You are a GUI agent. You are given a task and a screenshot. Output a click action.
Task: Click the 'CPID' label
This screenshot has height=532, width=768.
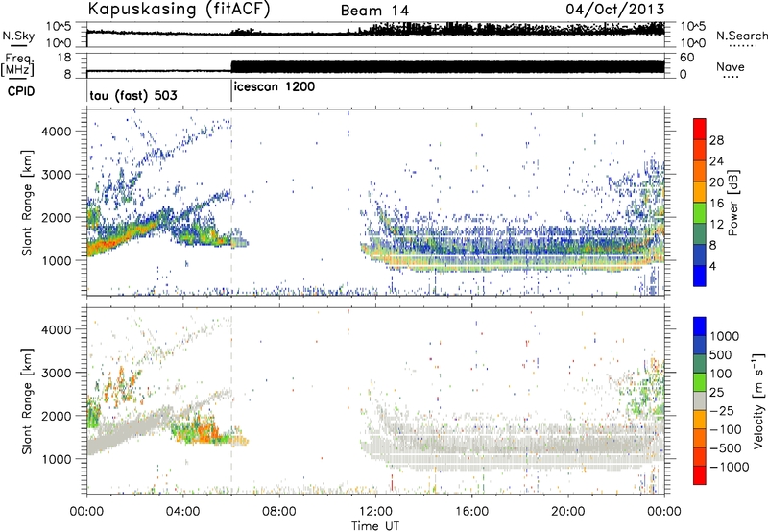pos(21,91)
